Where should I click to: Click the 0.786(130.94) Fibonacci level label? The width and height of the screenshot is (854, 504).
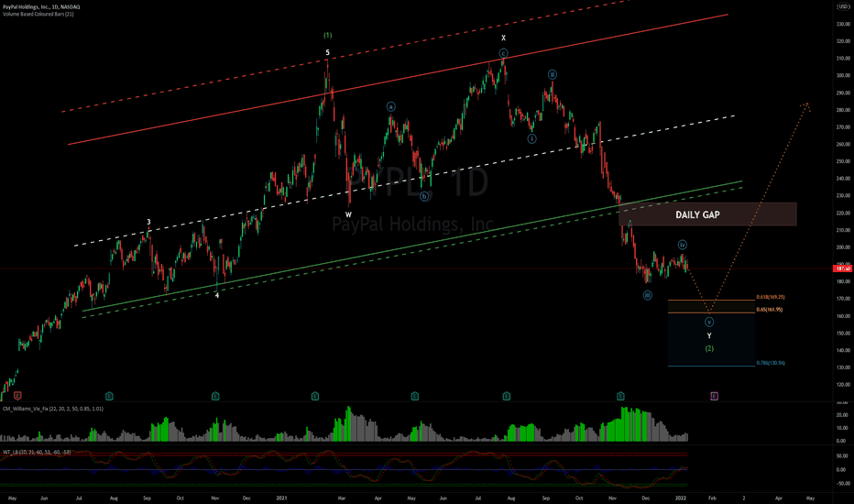[x=770, y=363]
